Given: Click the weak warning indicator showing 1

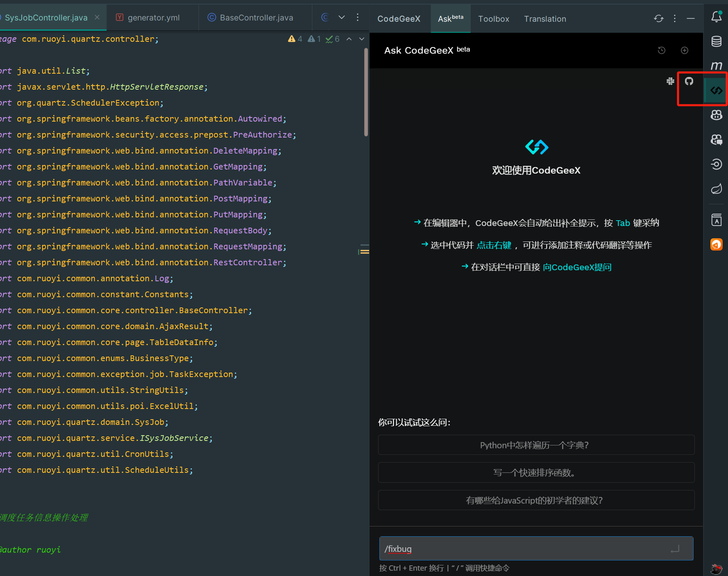Looking at the screenshot, I should tap(314, 39).
